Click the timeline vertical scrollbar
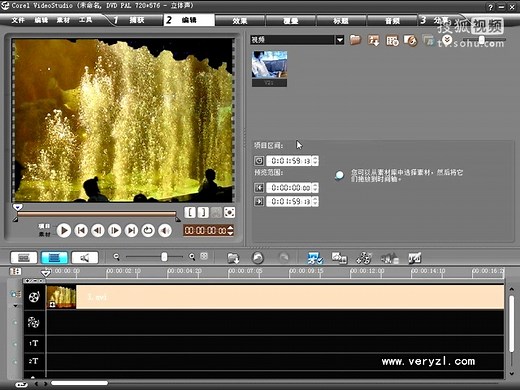 [512, 323]
